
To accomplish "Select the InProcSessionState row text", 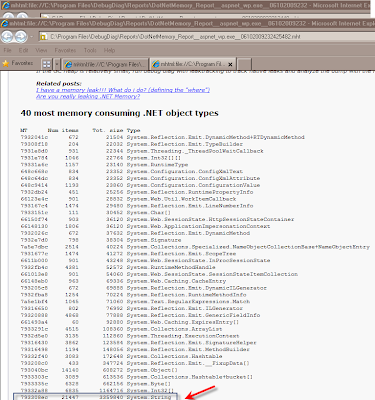I will pos(198,260).
